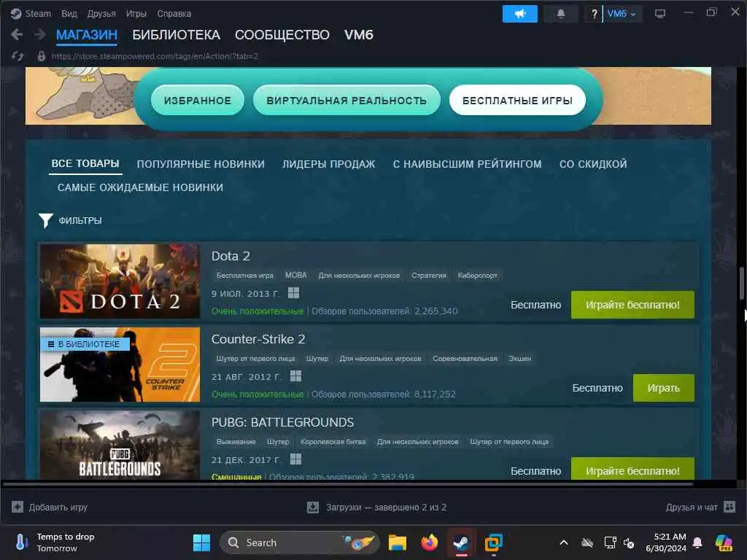Open the PUBG: BATTLEGROUNDS title link

point(282,422)
